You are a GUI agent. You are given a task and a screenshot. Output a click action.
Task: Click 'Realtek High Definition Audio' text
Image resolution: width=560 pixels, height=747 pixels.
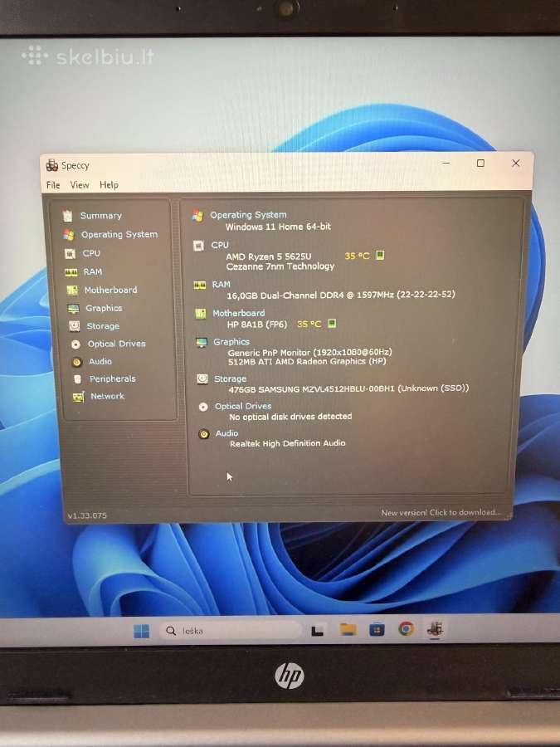click(288, 443)
